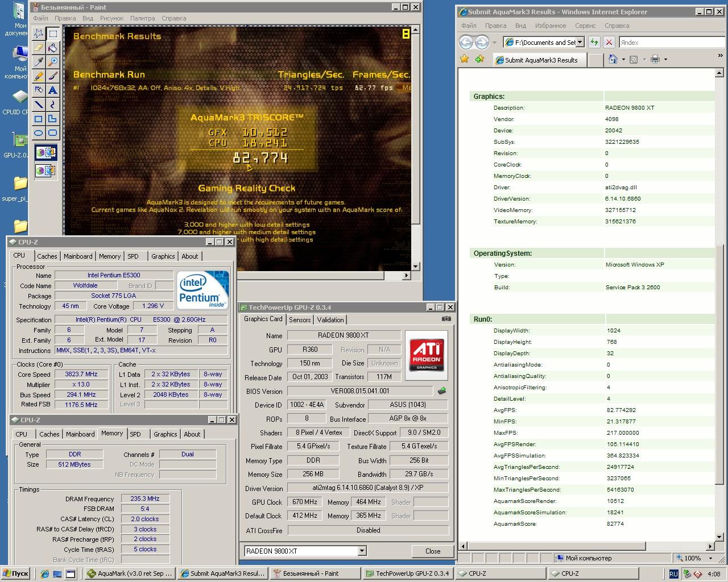728x582 pixels.
Task: Open the Рисунок menu in Paint
Action: click(x=111, y=18)
